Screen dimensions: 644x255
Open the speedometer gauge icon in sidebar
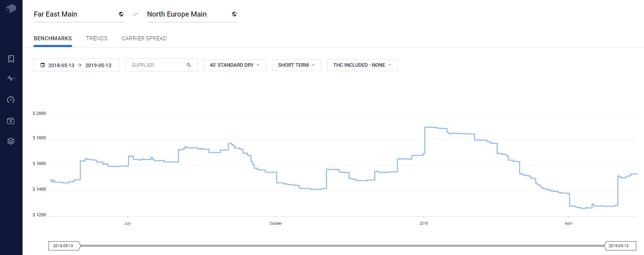11,100
